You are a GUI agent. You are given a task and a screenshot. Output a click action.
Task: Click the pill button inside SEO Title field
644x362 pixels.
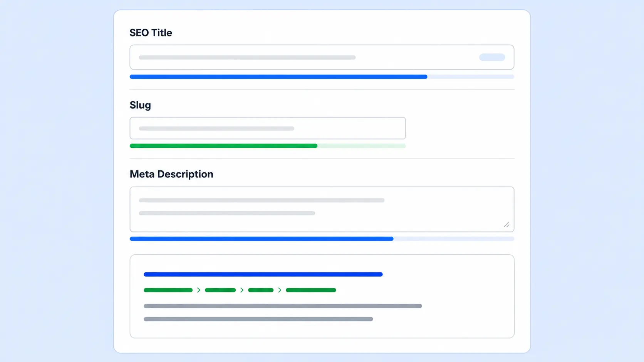coord(492,57)
